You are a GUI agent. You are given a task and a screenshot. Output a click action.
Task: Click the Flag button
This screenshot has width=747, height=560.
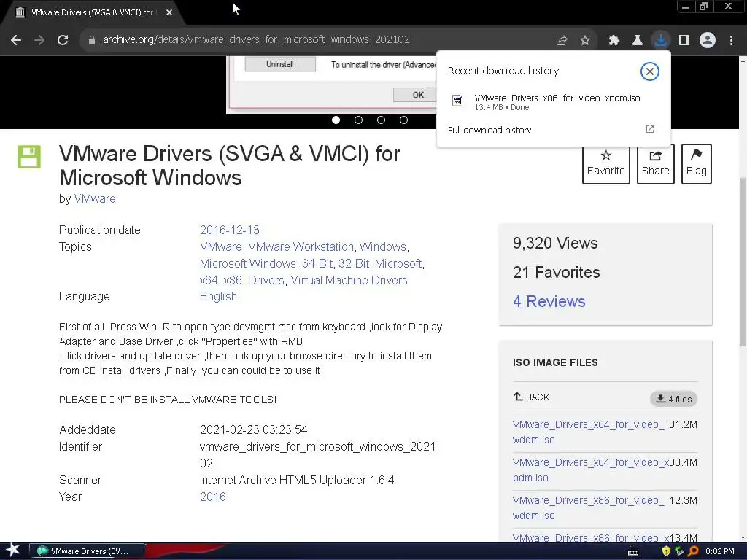pyautogui.click(x=697, y=164)
